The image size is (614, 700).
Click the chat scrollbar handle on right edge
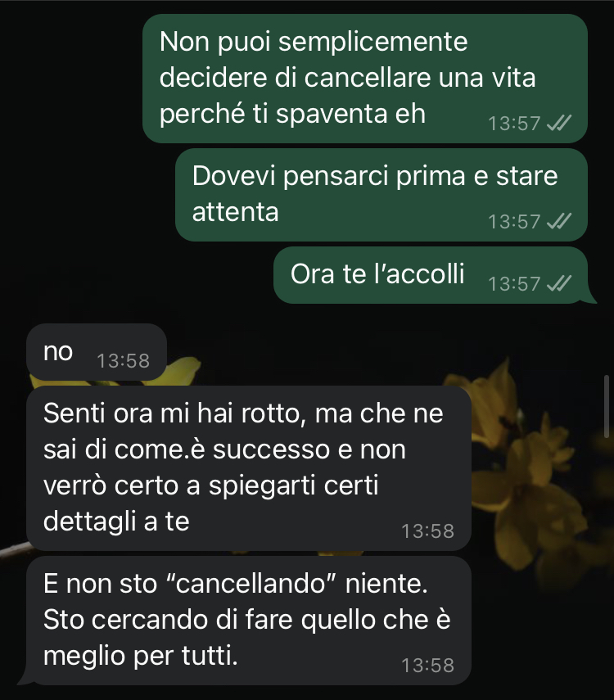[x=607, y=406]
